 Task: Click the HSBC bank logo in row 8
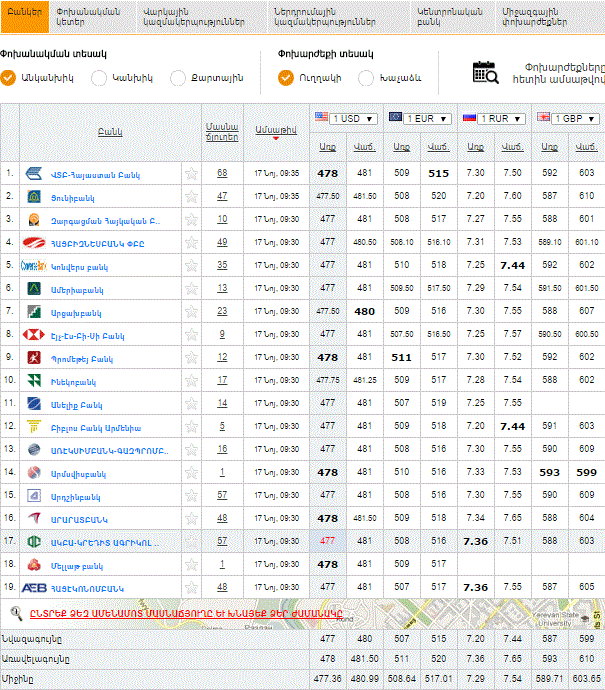[x=35, y=334]
